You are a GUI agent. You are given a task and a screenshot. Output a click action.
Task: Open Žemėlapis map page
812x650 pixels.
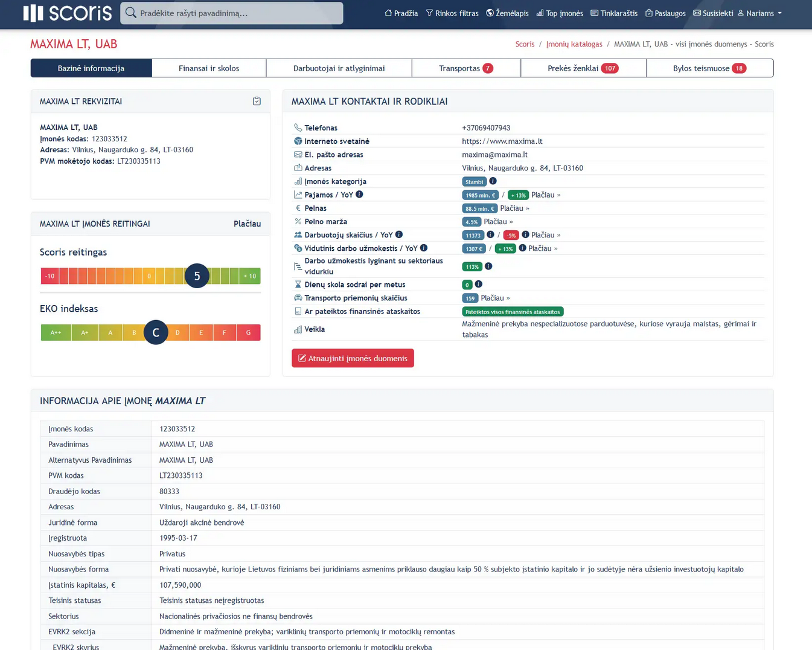[507, 13]
